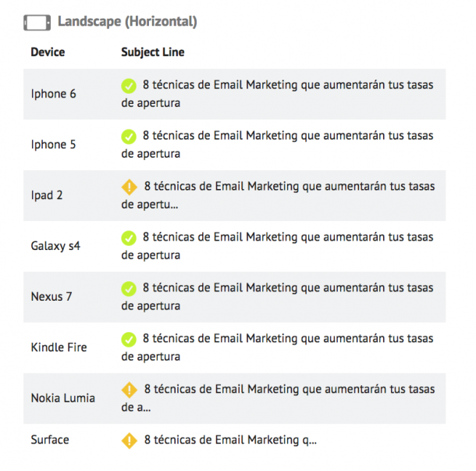476x471 pixels.
Task: Click green checkmark icon for Galaxy s4
Action: click(x=129, y=237)
